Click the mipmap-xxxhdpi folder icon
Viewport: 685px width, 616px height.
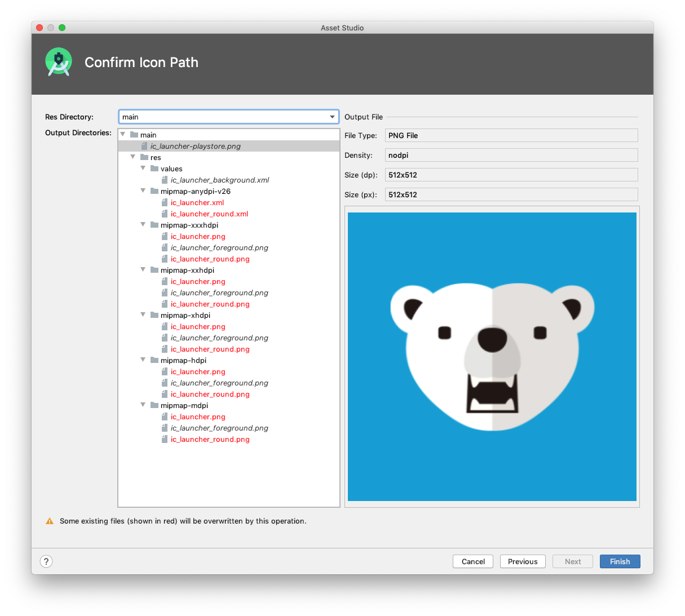154,225
